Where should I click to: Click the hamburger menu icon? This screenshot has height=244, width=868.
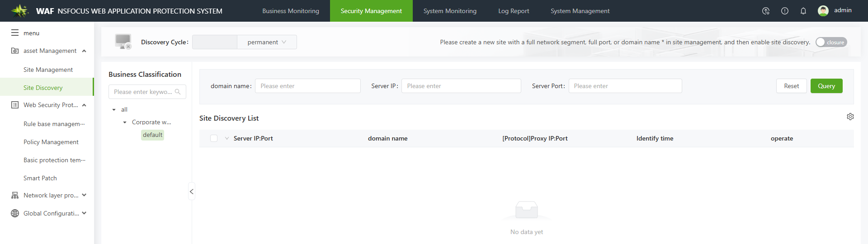15,33
